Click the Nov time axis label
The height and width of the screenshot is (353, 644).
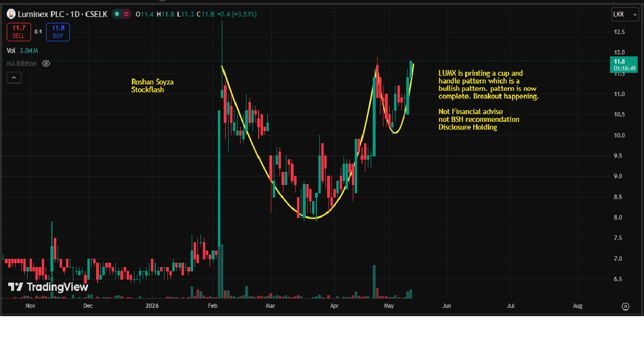point(30,306)
